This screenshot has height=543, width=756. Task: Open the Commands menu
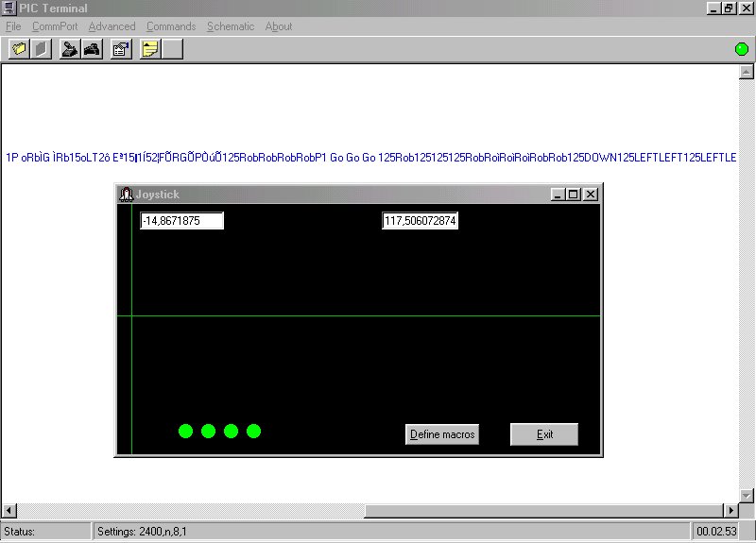tap(171, 26)
